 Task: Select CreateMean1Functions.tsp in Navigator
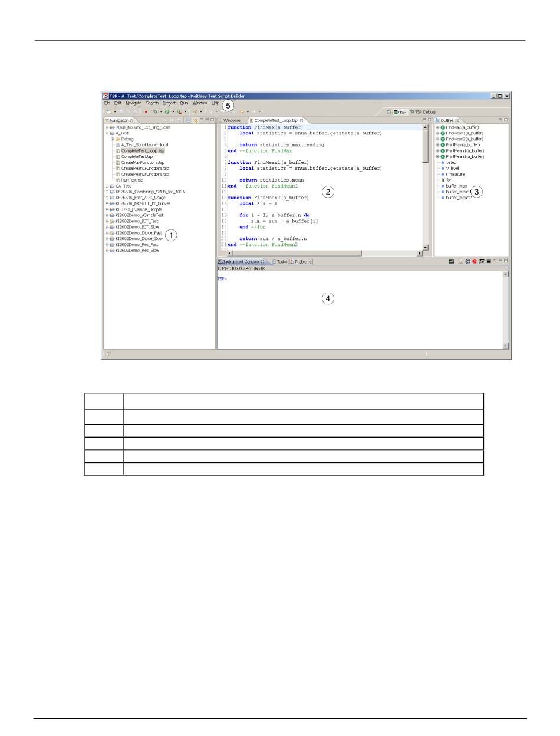145,168
